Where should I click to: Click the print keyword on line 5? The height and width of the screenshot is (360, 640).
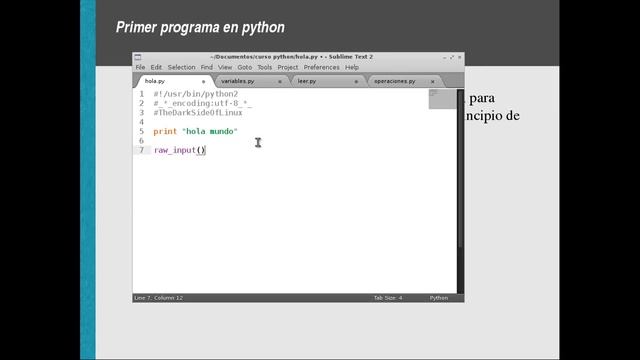tap(165, 131)
